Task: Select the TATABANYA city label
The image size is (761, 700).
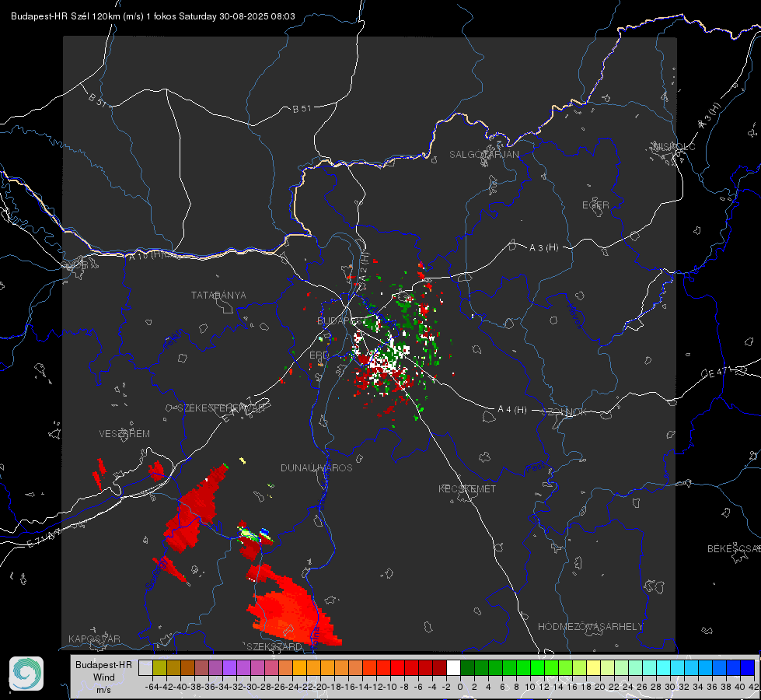Action: (x=218, y=295)
